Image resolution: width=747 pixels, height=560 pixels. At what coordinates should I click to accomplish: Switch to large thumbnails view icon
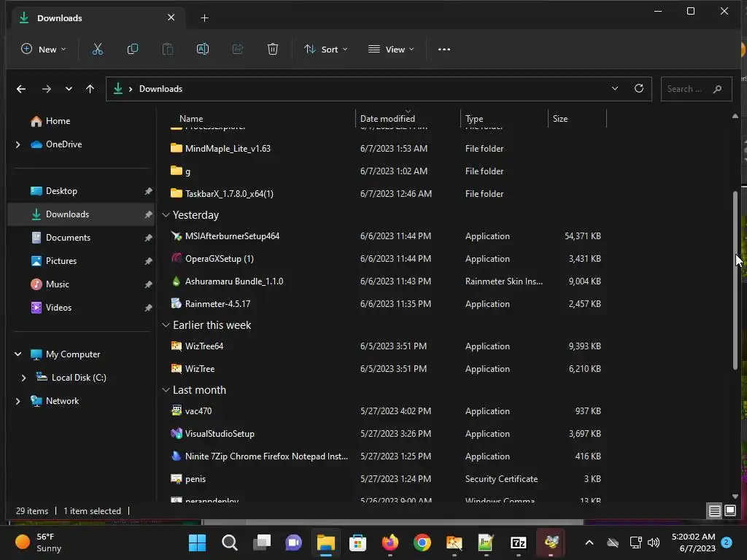(x=729, y=511)
